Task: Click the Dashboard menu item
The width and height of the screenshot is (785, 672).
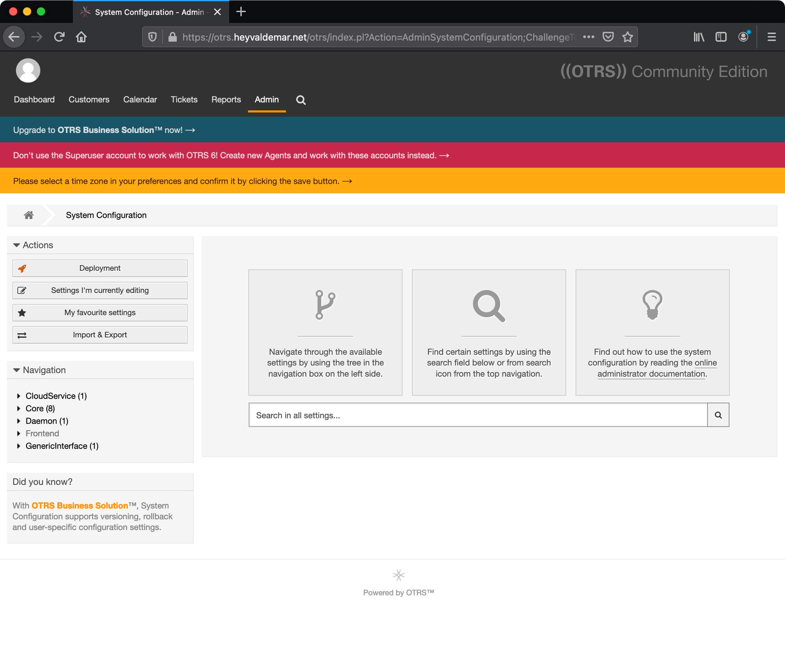Action: 34,99
